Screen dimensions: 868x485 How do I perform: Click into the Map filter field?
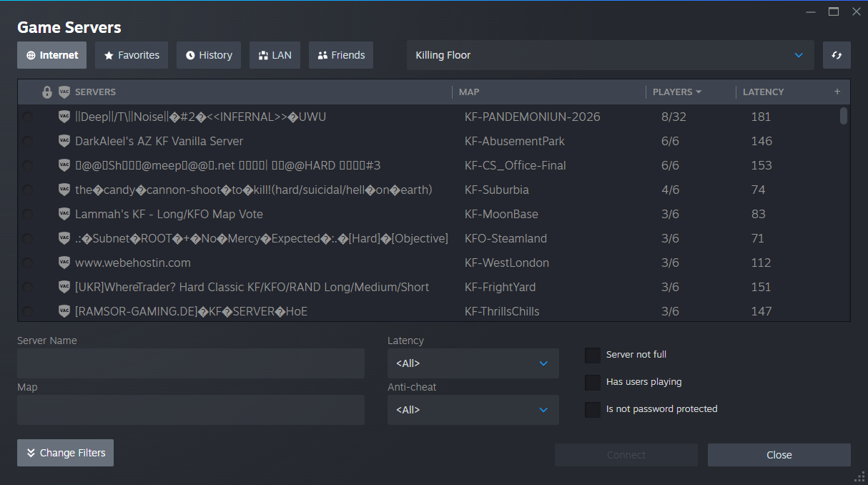[x=191, y=410]
